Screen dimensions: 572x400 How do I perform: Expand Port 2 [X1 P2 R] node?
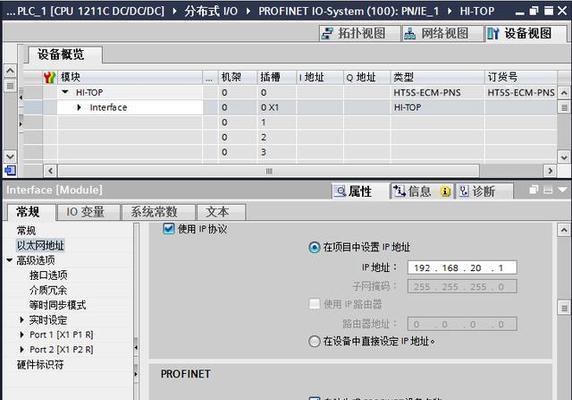(22, 349)
